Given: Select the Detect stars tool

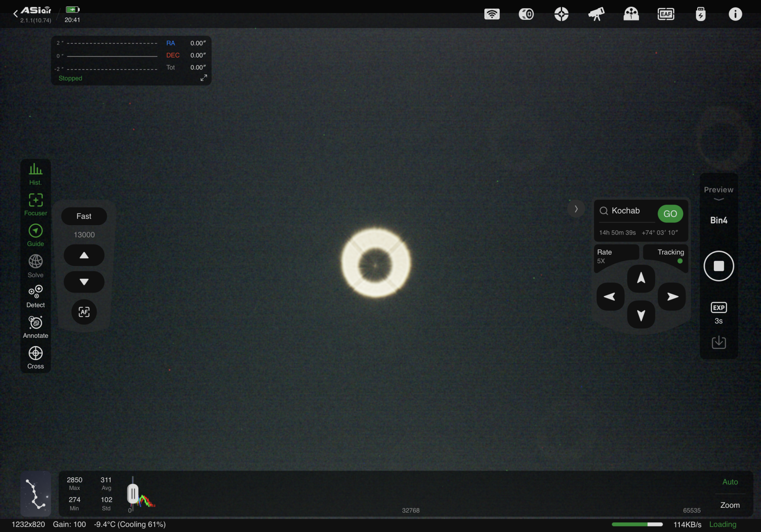Looking at the screenshot, I should pyautogui.click(x=35, y=297).
